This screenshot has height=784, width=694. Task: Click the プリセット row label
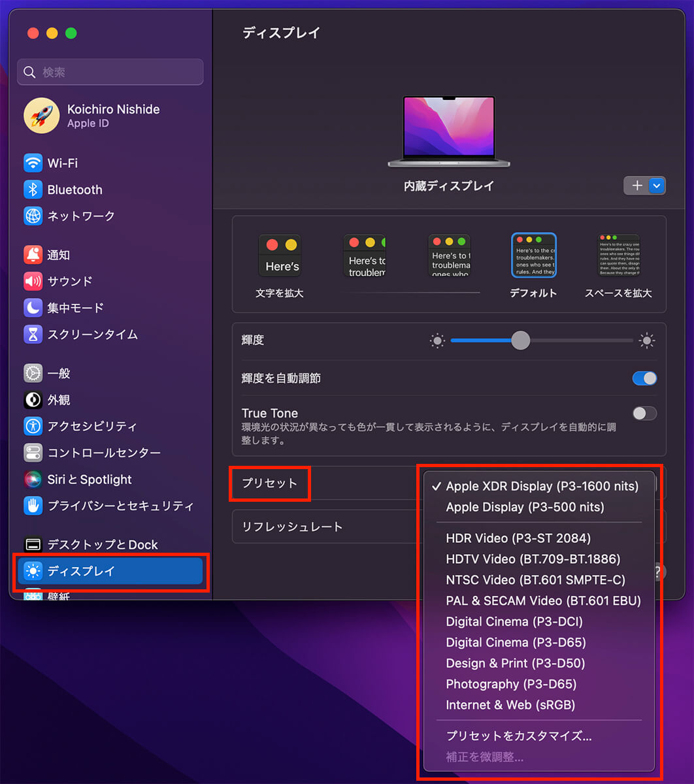coord(269,483)
